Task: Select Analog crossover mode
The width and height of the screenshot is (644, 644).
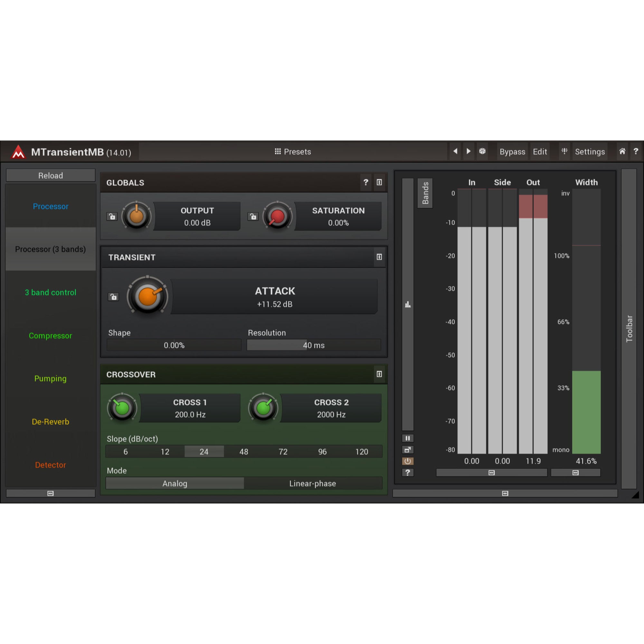Action: tap(175, 483)
